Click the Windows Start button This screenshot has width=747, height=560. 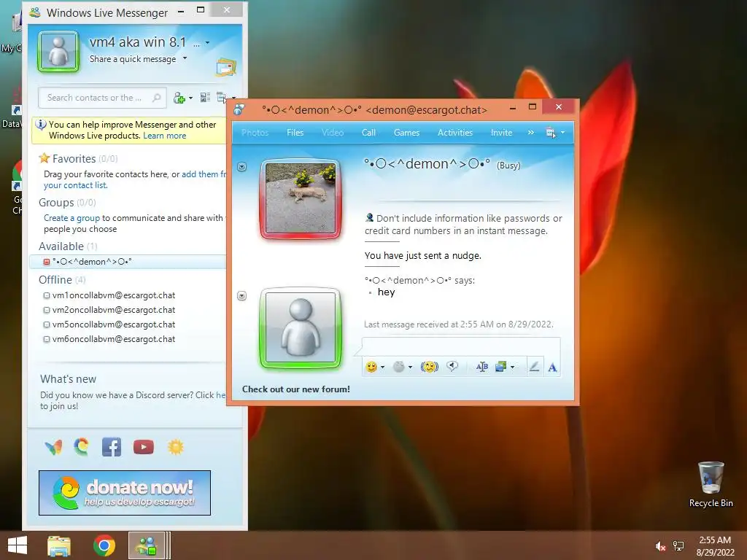18,545
